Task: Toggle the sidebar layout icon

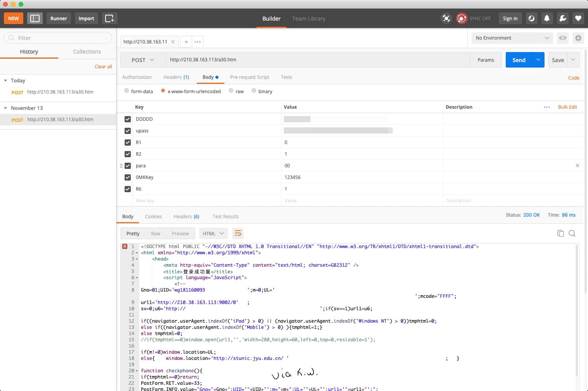Action: click(35, 18)
